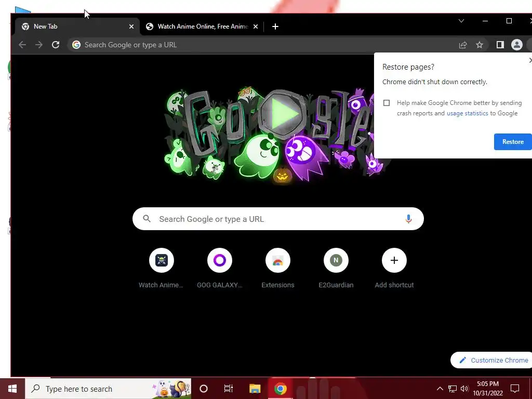Click the Add shortcut button
The height and width of the screenshot is (399, 532).
394,268
